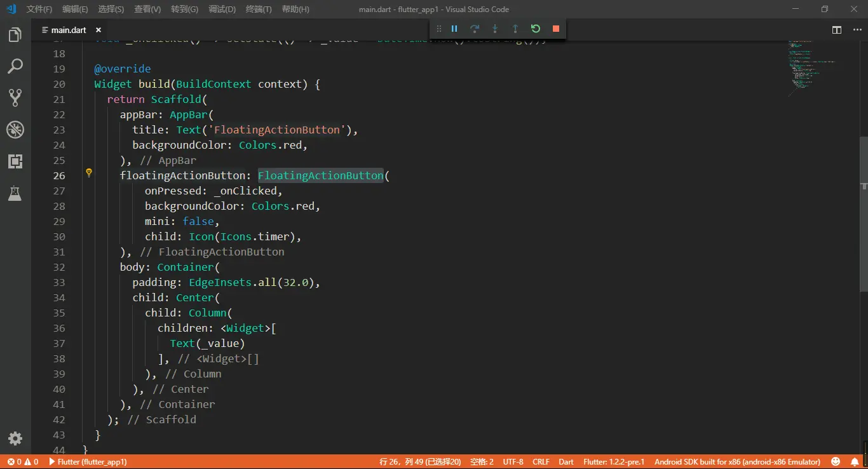Open the 转到(G) menu

(x=184, y=10)
